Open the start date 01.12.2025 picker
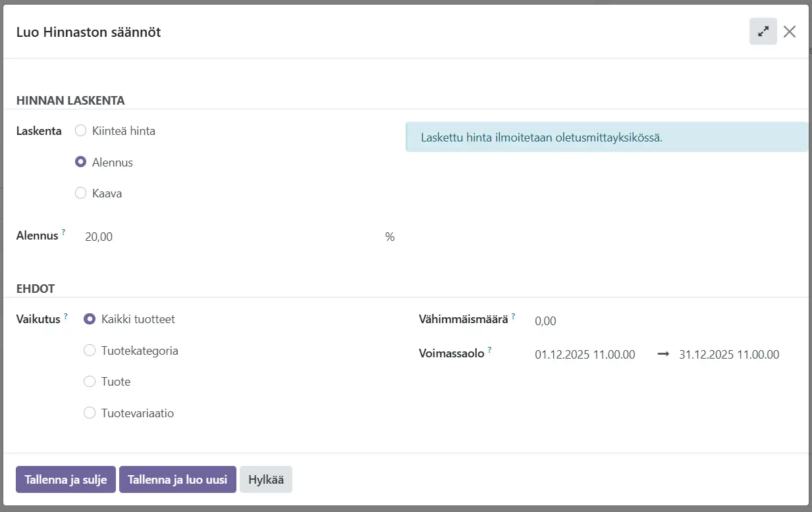 (x=585, y=355)
